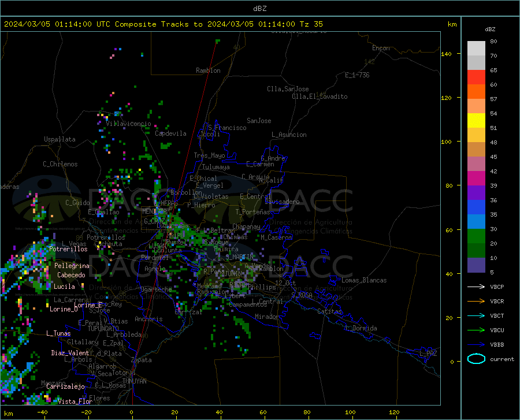The height and width of the screenshot is (420, 520).
Task: Click the Cabecedo label
Action: [x=71, y=275]
